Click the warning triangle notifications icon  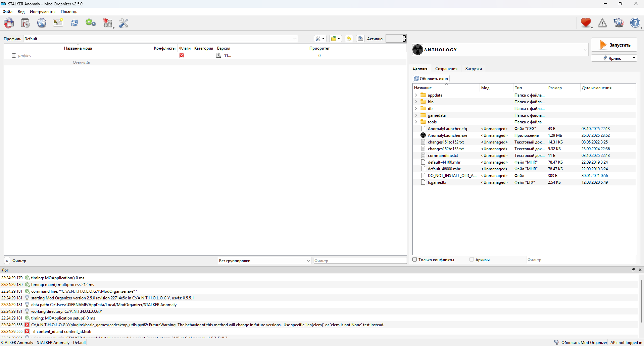tap(602, 23)
